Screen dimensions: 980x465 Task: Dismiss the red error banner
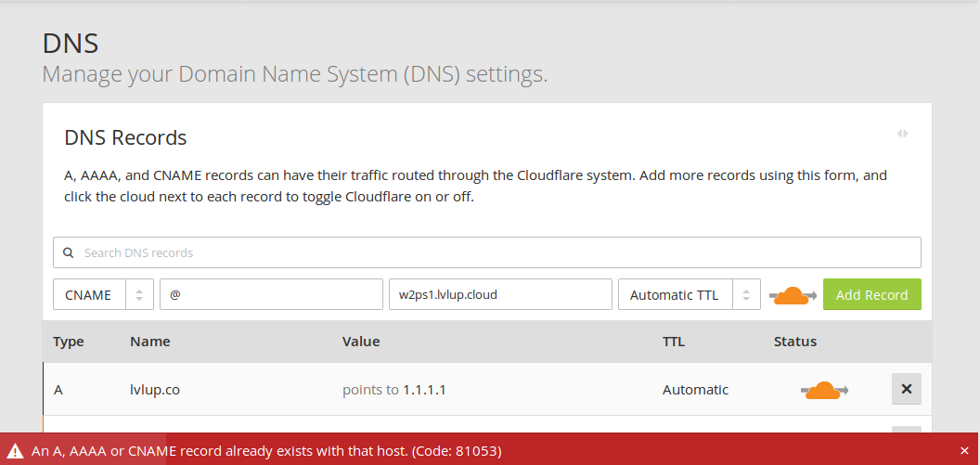coord(964,451)
